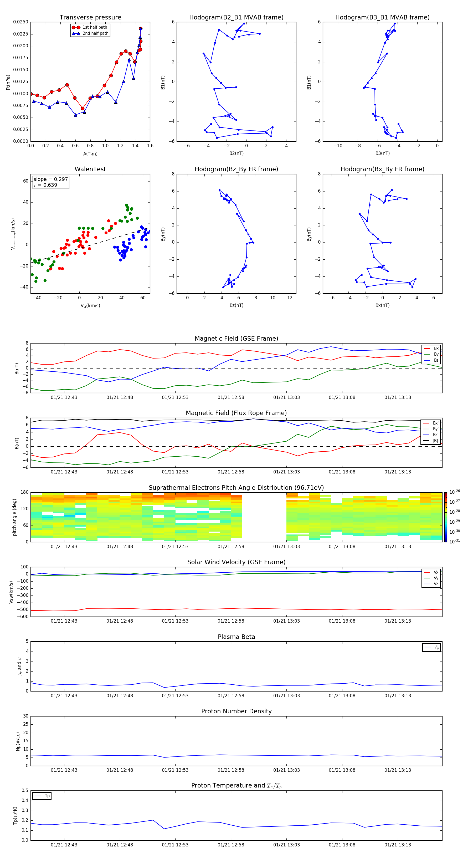Click the "B2(nT)" x-axis label
Screen dimensions: 473x868
236,153
